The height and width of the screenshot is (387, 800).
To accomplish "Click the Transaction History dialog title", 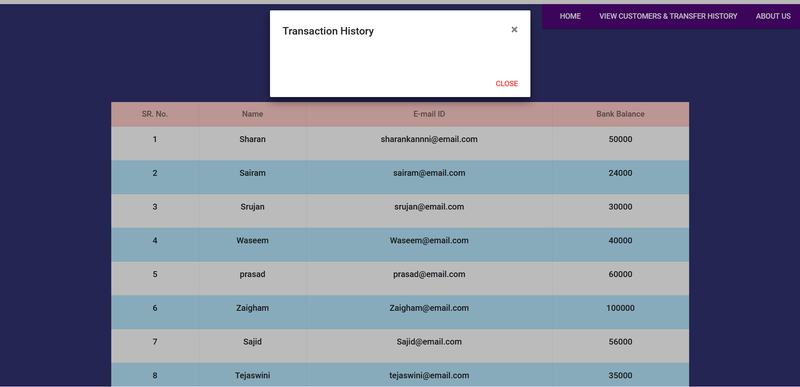I will tap(328, 31).
